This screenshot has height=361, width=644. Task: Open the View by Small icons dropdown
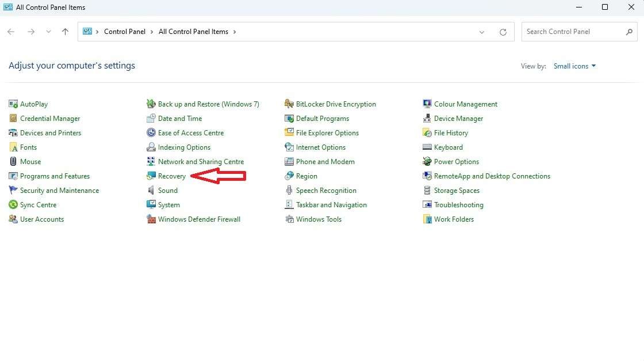(x=574, y=66)
